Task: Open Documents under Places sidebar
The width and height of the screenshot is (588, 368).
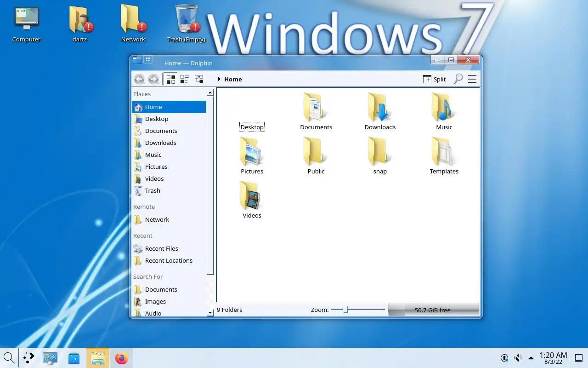Action: pyautogui.click(x=169, y=131)
